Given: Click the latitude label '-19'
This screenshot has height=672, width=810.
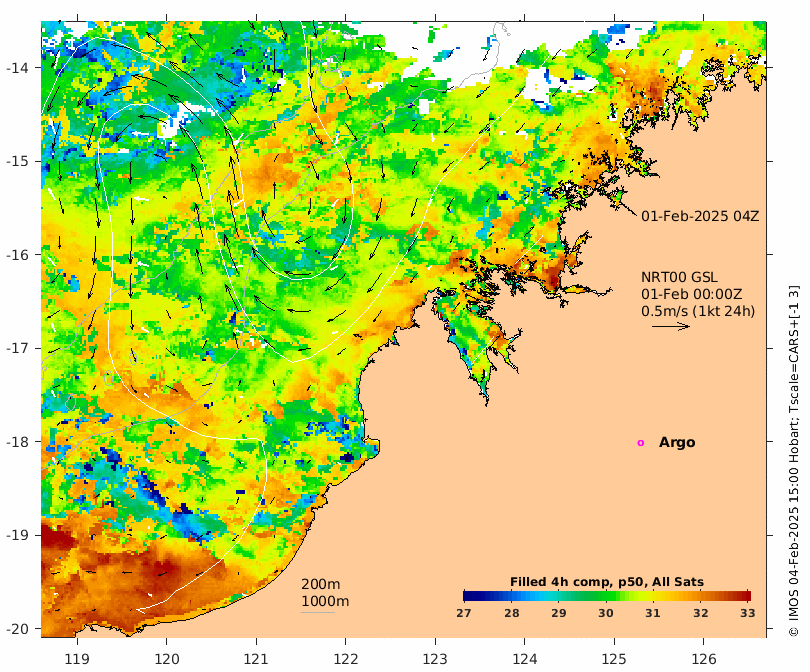Looking at the screenshot, I should point(18,535).
